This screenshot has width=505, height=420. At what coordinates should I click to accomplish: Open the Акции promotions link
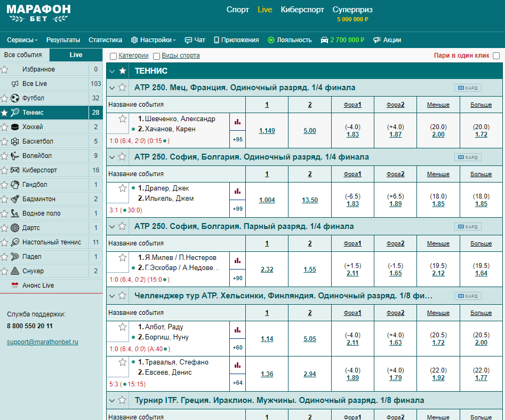pyautogui.click(x=387, y=40)
